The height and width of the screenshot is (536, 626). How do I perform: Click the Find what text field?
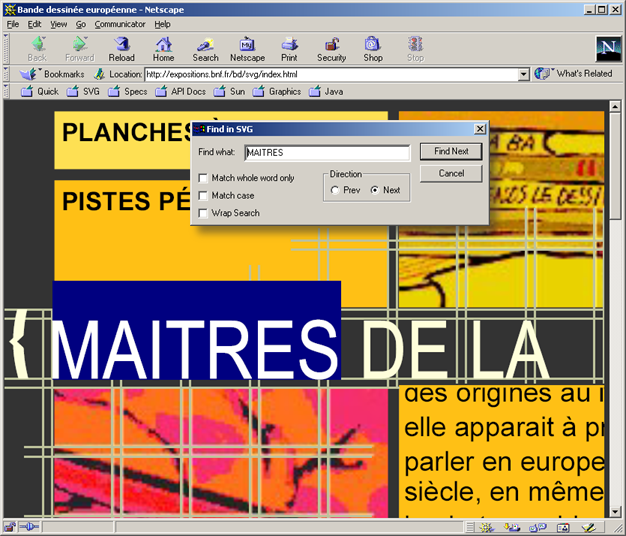pyautogui.click(x=326, y=152)
